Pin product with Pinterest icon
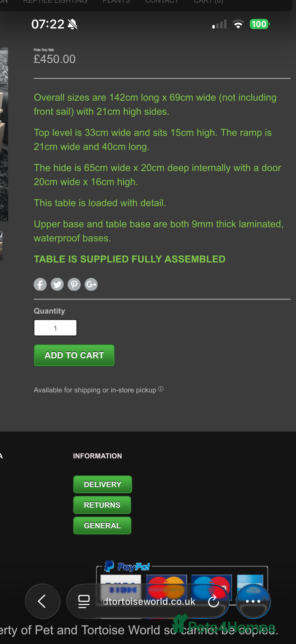296x644 pixels. (x=74, y=284)
